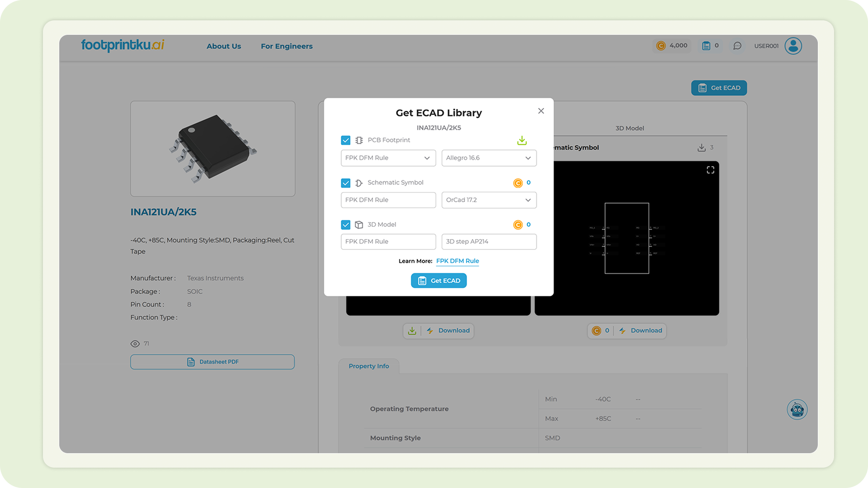The width and height of the screenshot is (868, 488).
Task: Click the schematic symbol preview image
Action: [x=627, y=238]
